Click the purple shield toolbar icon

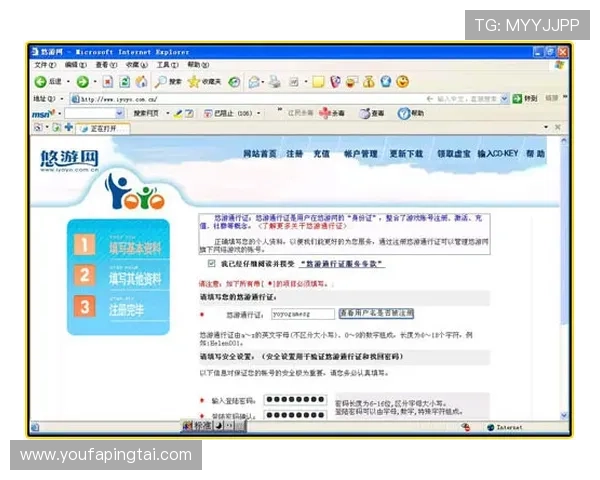click(335, 82)
